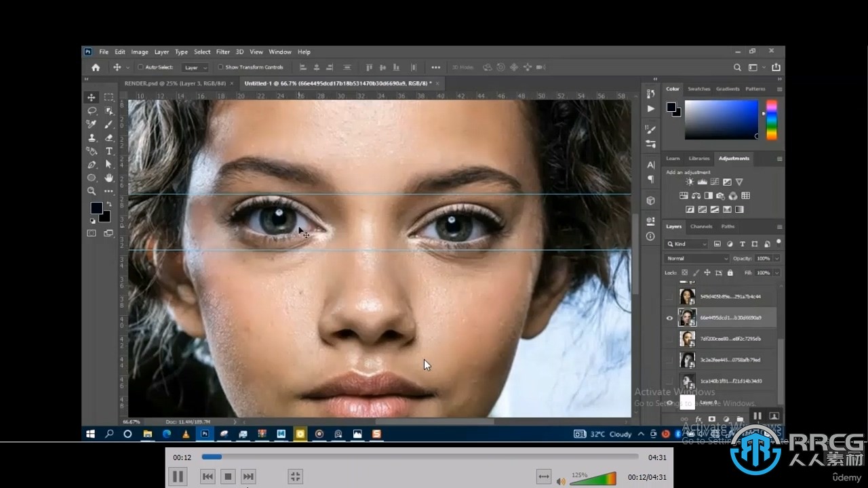868x488 pixels.
Task: Click the Photoshop search magnifier icon
Action: click(737, 67)
